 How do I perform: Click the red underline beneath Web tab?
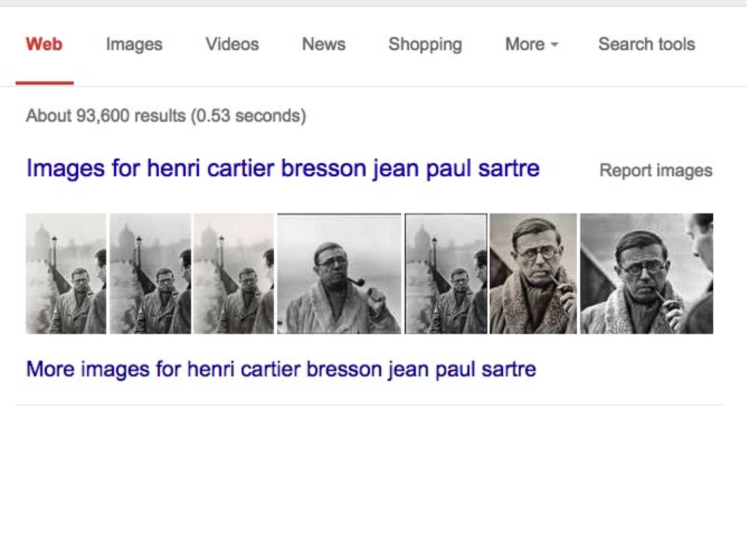tap(45, 82)
